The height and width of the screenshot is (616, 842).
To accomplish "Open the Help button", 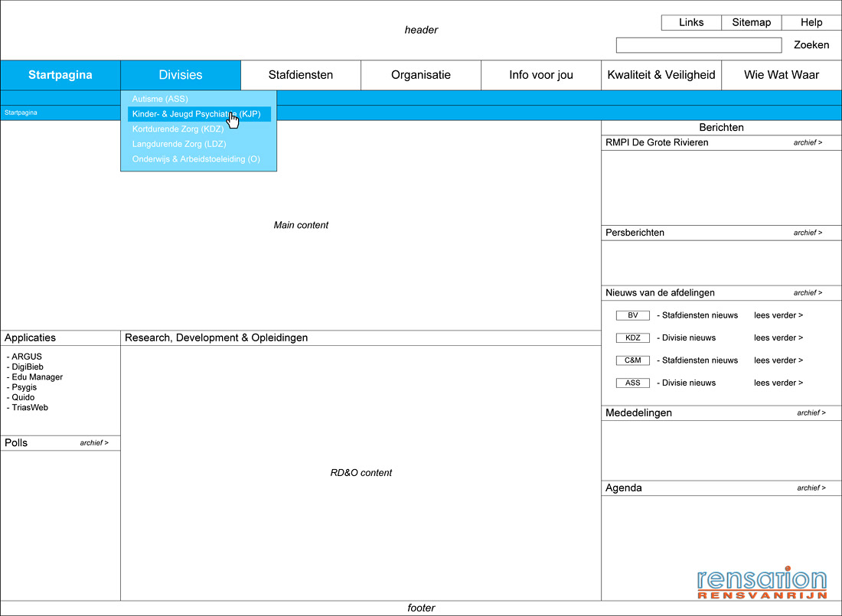I will click(811, 22).
